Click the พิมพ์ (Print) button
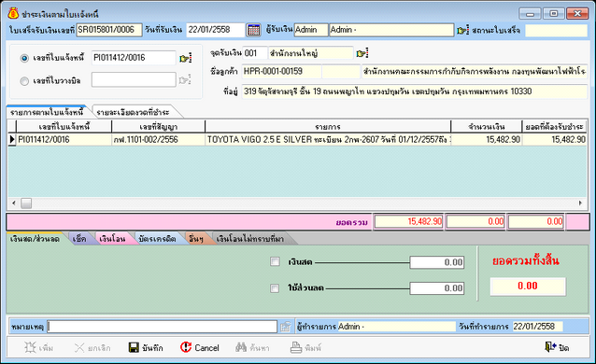Image resolution: width=596 pixels, height=364 pixels. [x=306, y=347]
